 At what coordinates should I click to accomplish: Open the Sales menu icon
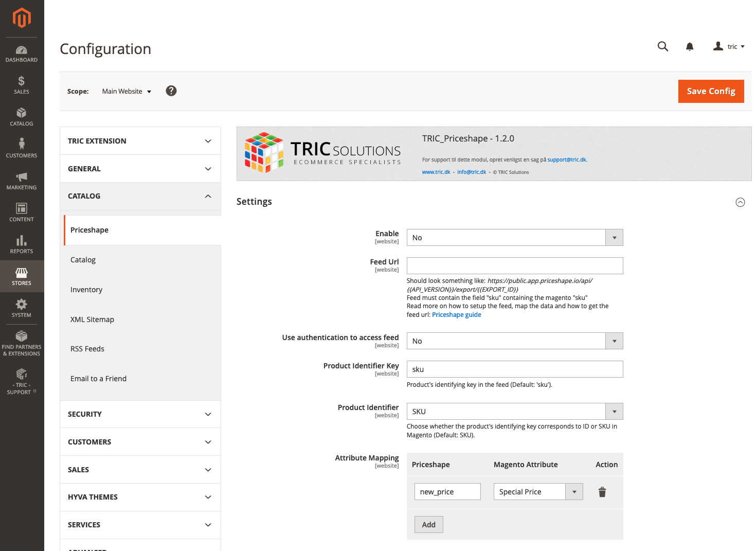coord(22,85)
